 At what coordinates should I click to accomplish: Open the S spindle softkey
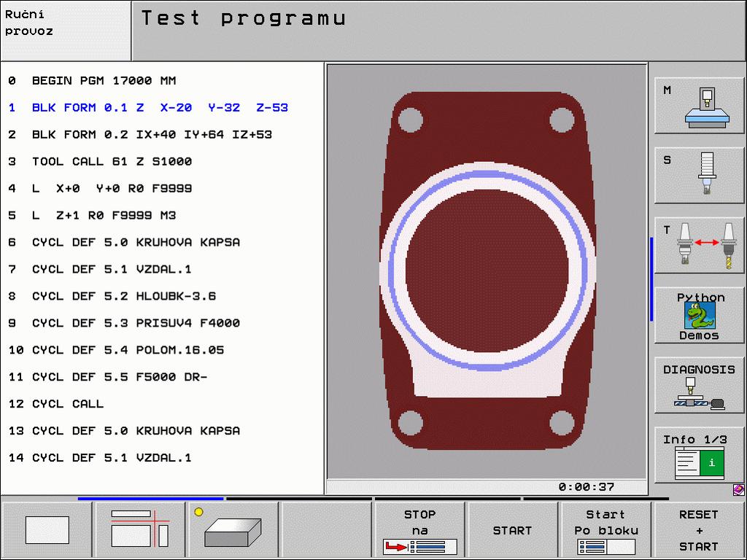pyautogui.click(x=699, y=175)
